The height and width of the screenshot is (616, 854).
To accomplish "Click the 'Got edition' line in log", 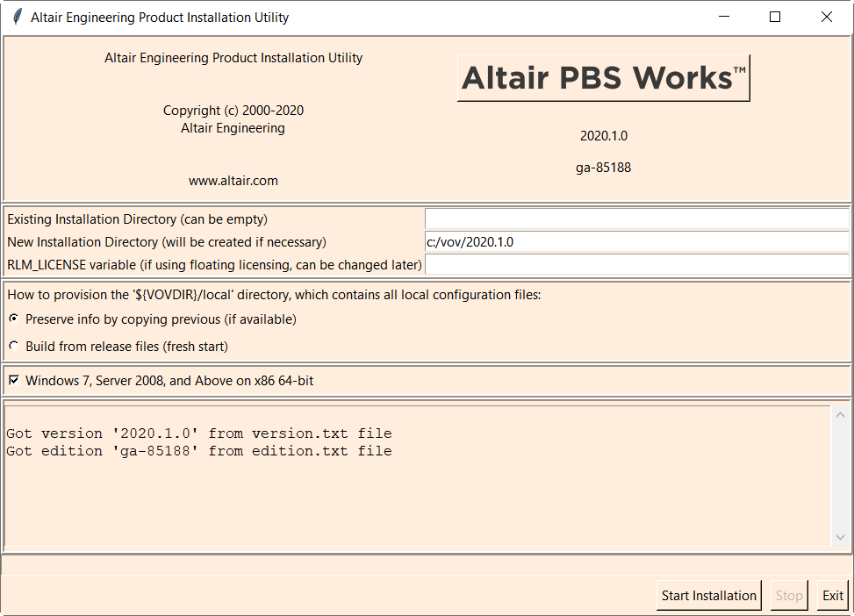I will 198,451.
